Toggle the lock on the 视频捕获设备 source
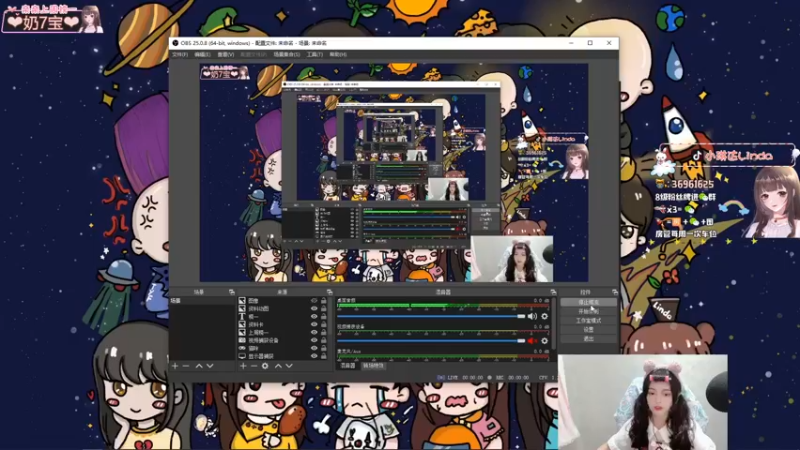 (x=323, y=340)
